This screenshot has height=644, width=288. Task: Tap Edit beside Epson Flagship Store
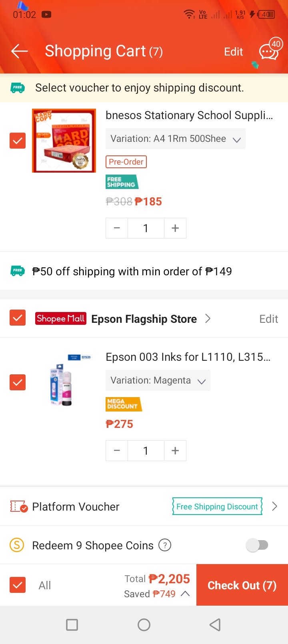point(268,319)
